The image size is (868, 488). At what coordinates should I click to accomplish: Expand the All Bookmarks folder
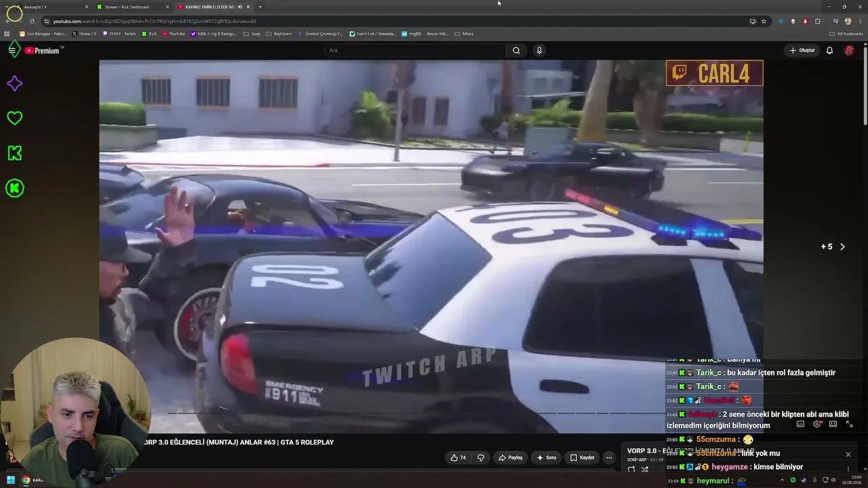[x=846, y=34]
